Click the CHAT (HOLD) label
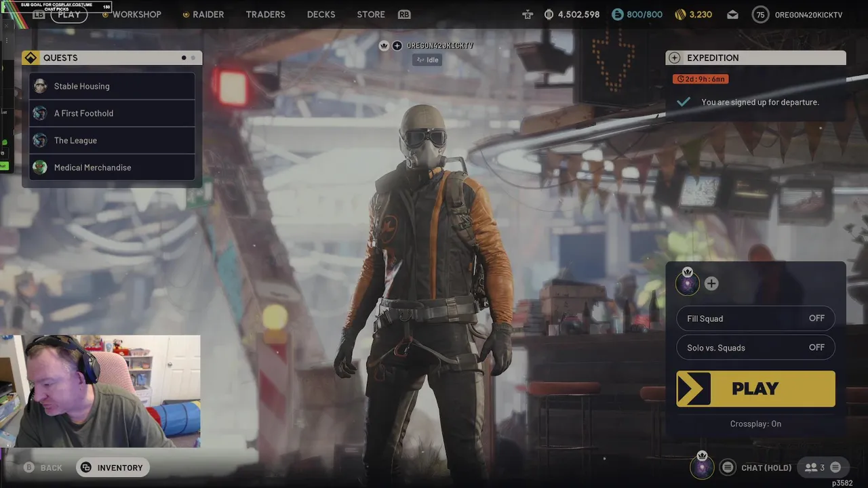868x488 pixels. [x=766, y=468]
